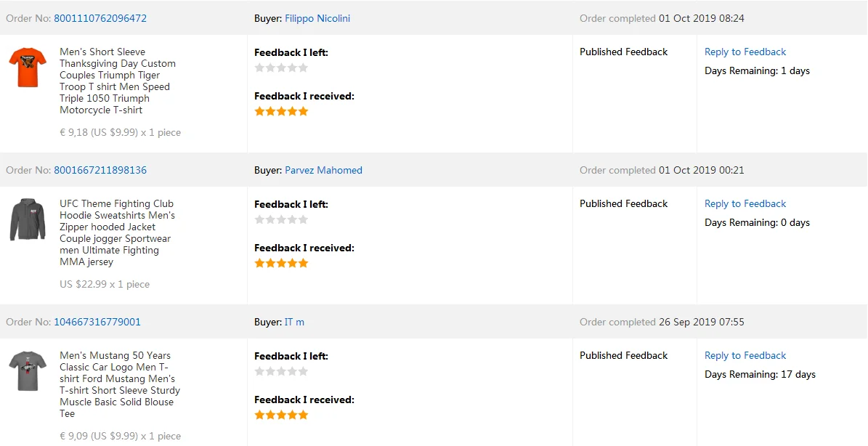Screen dimensions: 868x446
Task: Open order number 104667316779001
Action: pos(97,322)
